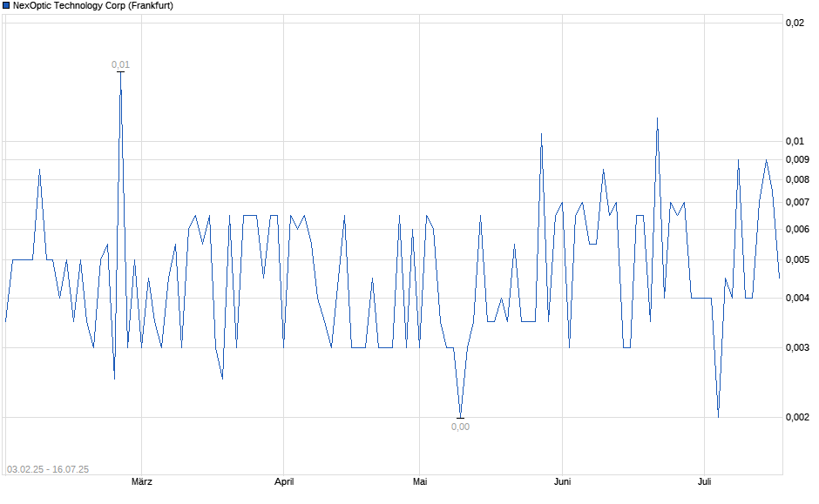Click the 0,004 price axis label
The width and height of the screenshot is (819, 504).
797,298
